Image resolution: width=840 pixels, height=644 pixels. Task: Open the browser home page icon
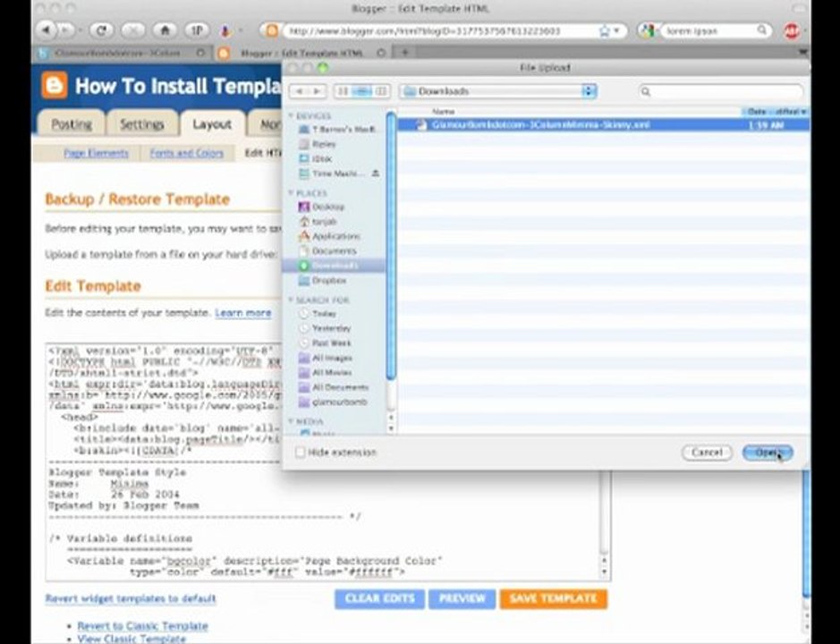pos(165,30)
